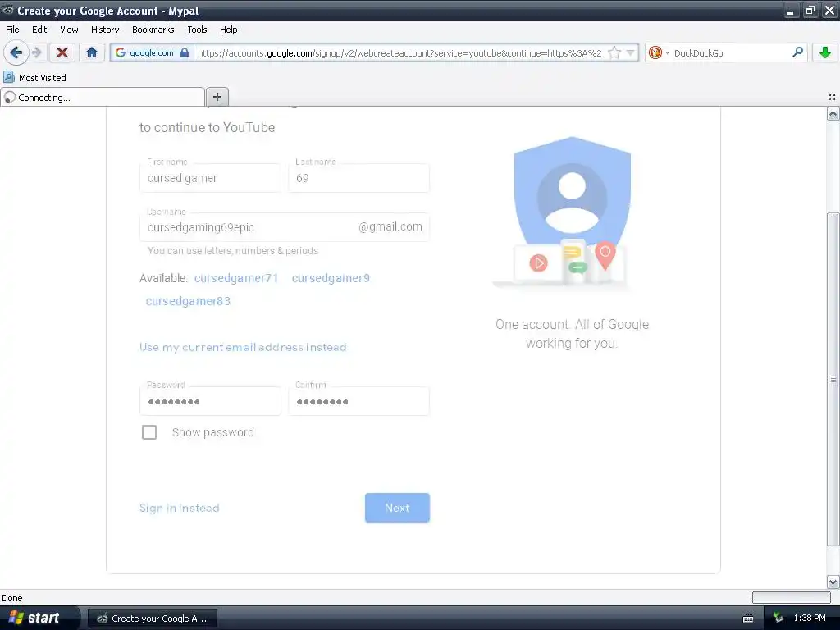This screenshot has height=630, width=840.
Task: Click the 1:38 PM clock
Action: pos(810,618)
